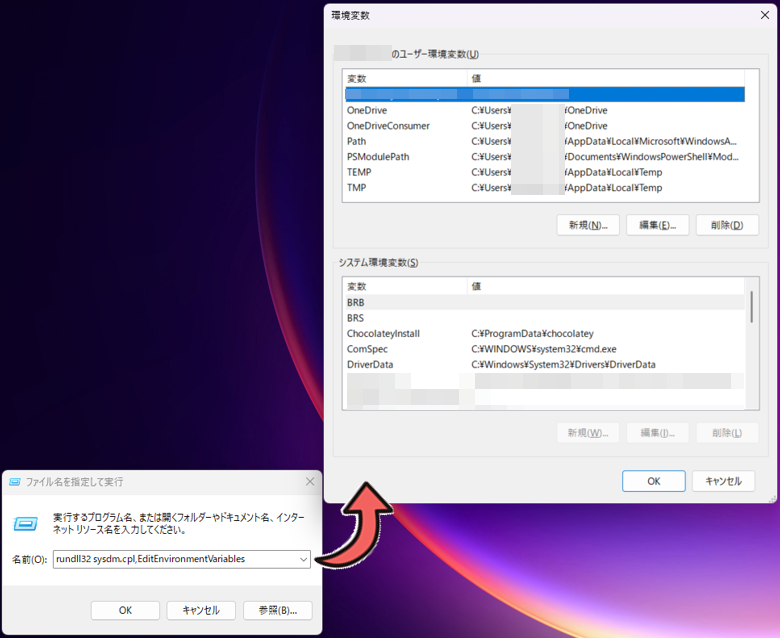Select the OneDrive user variable row
The width and height of the screenshot is (780, 638).
pyautogui.click(x=545, y=110)
